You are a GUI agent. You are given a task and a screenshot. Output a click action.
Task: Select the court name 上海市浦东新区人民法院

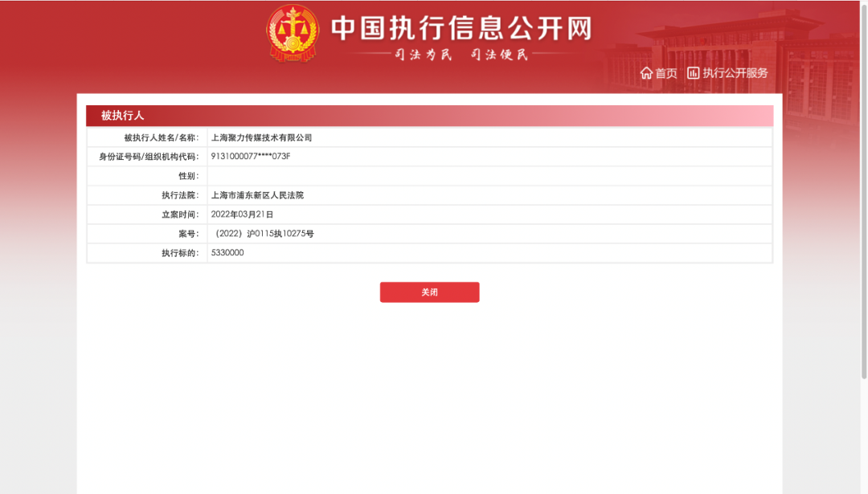257,195
